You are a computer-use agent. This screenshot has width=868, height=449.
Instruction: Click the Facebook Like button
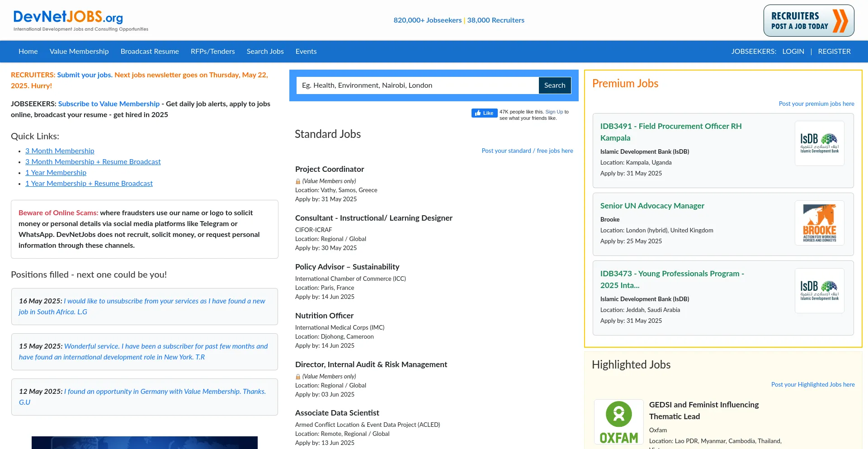(x=484, y=113)
